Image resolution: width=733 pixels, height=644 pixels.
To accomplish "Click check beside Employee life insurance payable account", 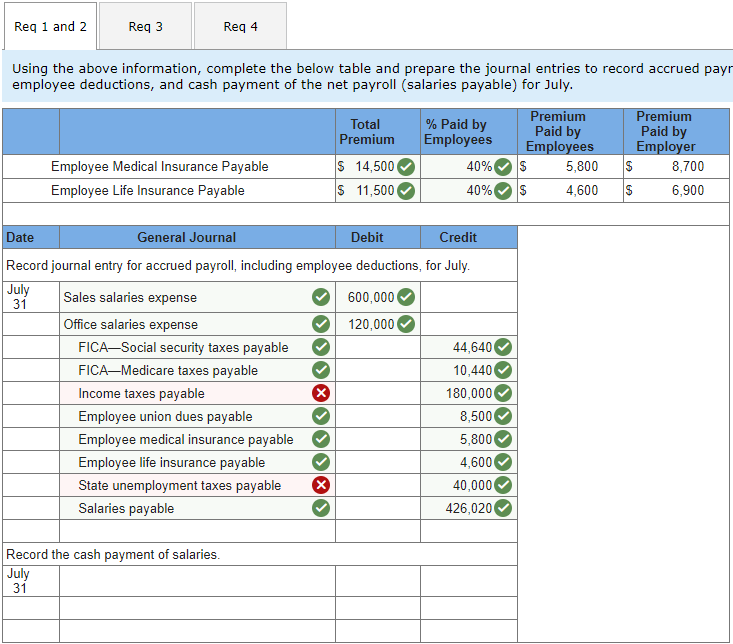I will coord(321,462).
